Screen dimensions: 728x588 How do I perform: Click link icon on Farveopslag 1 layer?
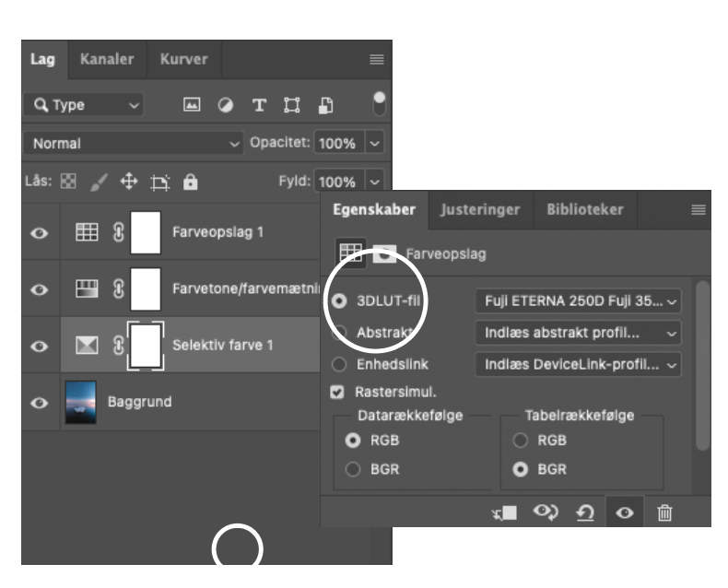pos(118,231)
